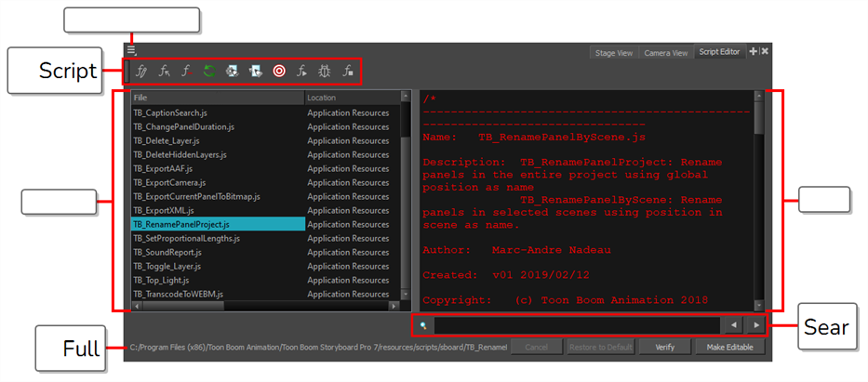Click the file list horizontal scrollbar
Screen dimensions: 868x382
click(264, 306)
